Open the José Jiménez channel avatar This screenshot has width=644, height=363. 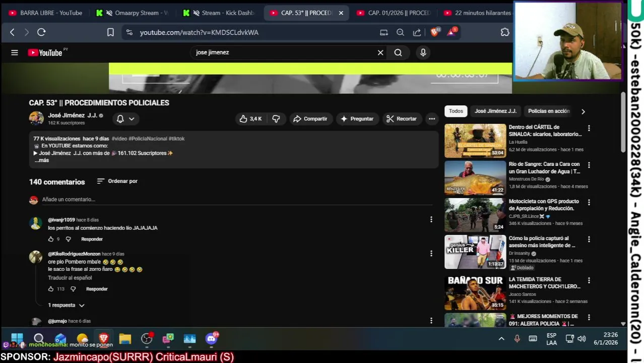(36, 118)
